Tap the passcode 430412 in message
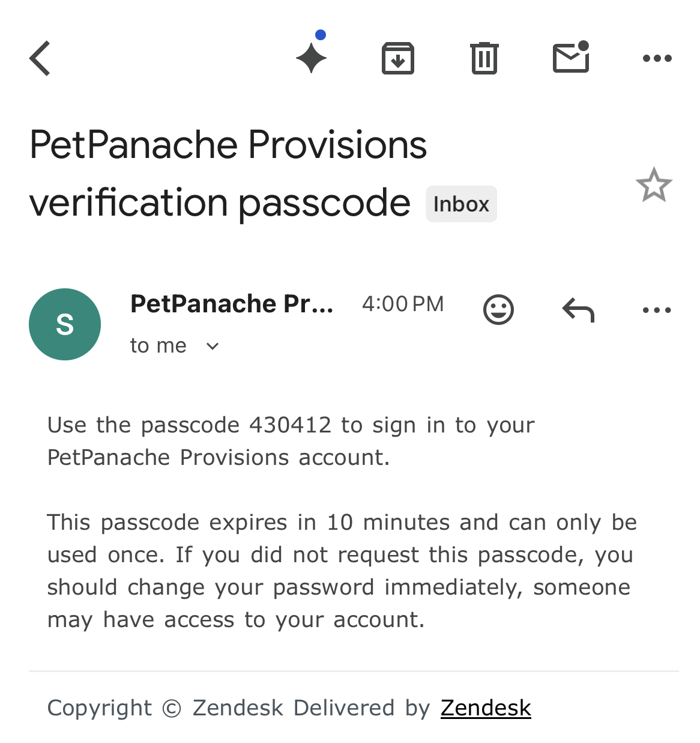This screenshot has height=743, width=700. coord(290,425)
